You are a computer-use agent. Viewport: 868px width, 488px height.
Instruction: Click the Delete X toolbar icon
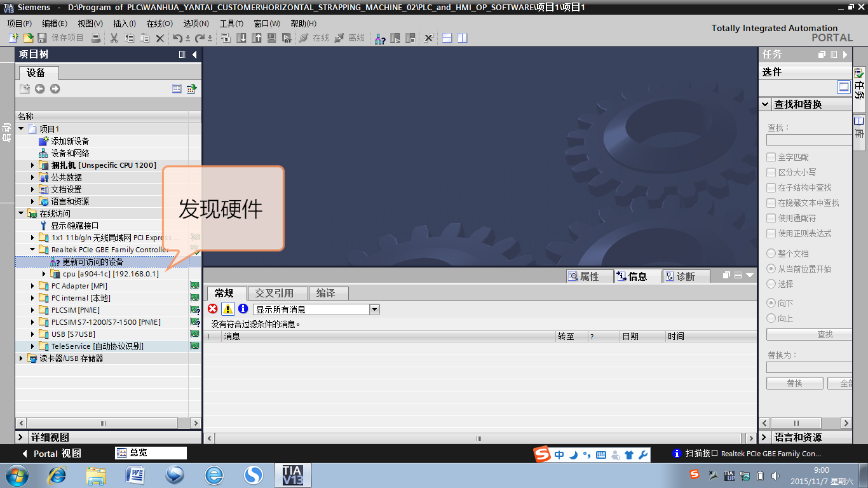pos(160,38)
